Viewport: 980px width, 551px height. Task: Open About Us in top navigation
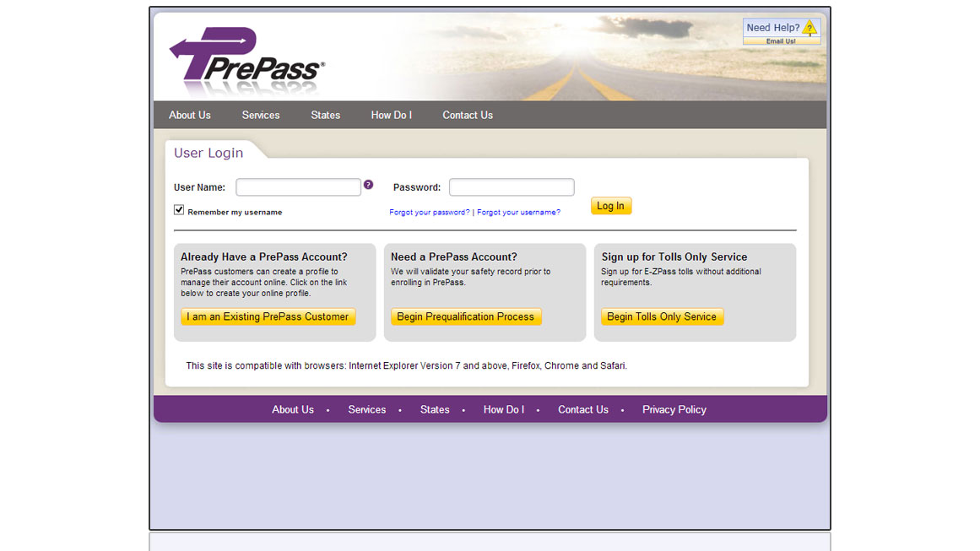point(190,116)
